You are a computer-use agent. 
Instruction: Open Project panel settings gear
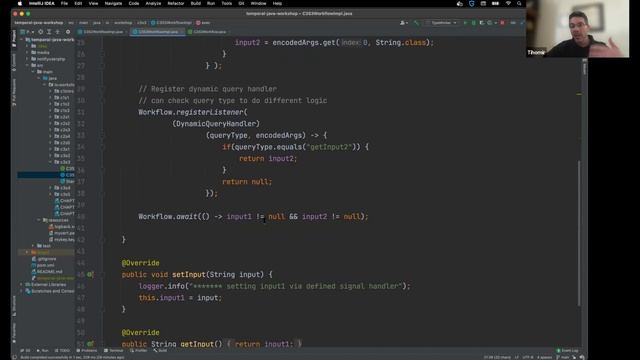coord(68,31)
